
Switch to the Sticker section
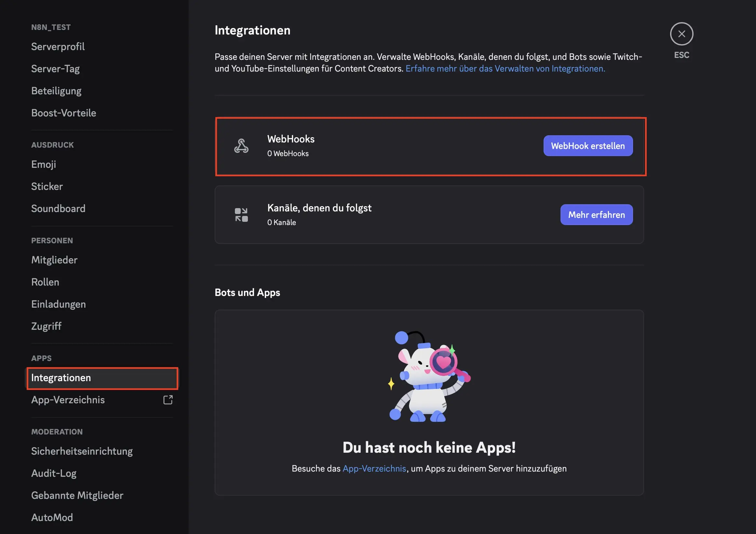(47, 186)
